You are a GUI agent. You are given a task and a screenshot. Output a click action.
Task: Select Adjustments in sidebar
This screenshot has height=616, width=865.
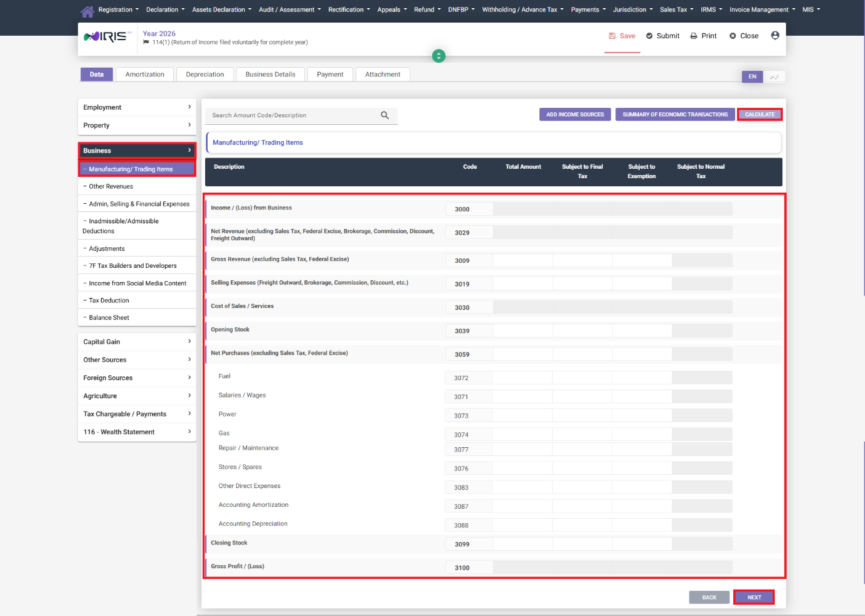(137, 249)
